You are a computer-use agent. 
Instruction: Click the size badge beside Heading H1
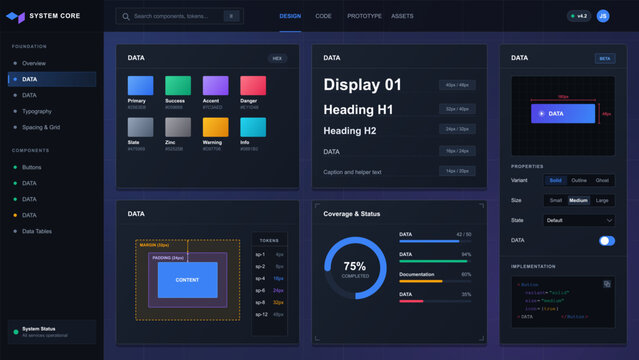pyautogui.click(x=457, y=109)
